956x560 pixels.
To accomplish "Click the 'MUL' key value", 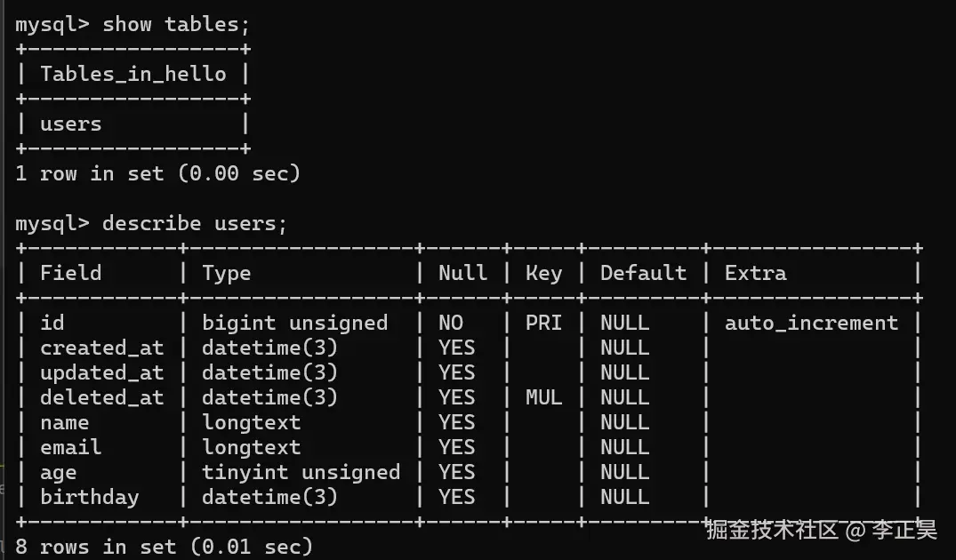I will click(543, 397).
